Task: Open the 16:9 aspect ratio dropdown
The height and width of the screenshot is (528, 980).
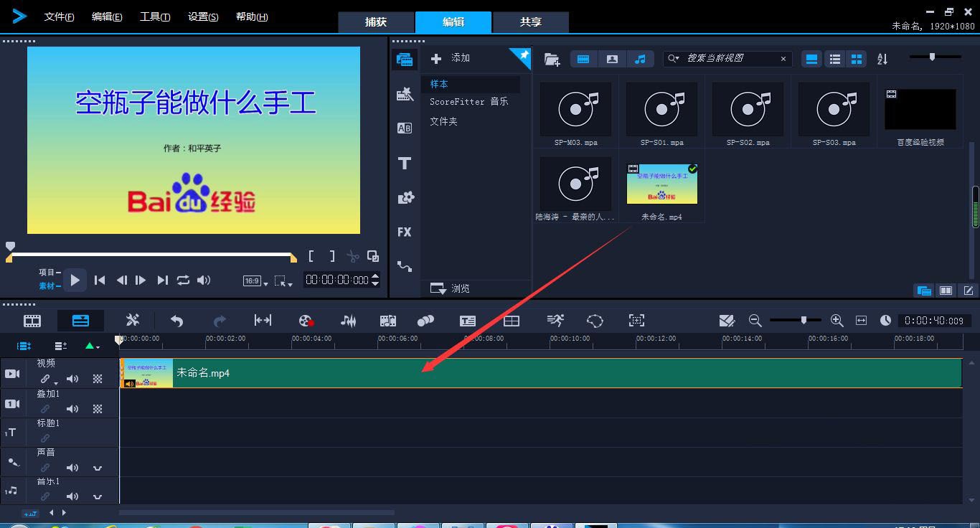Action: coord(255,281)
